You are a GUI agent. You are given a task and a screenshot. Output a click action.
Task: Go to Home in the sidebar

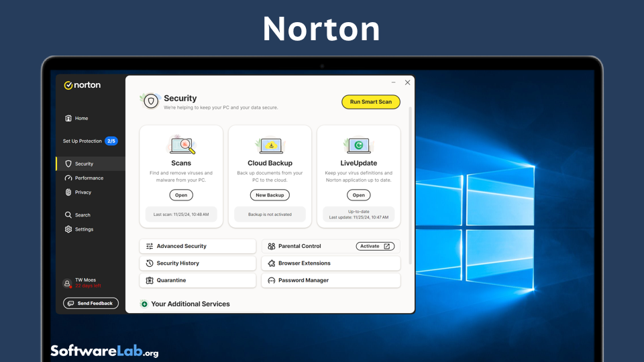coord(81,118)
